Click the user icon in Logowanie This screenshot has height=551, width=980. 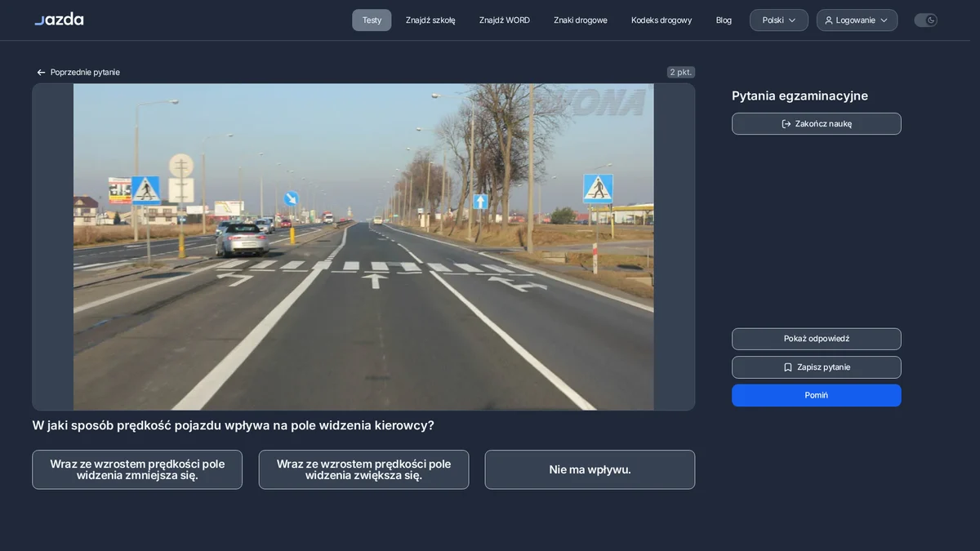coord(829,20)
